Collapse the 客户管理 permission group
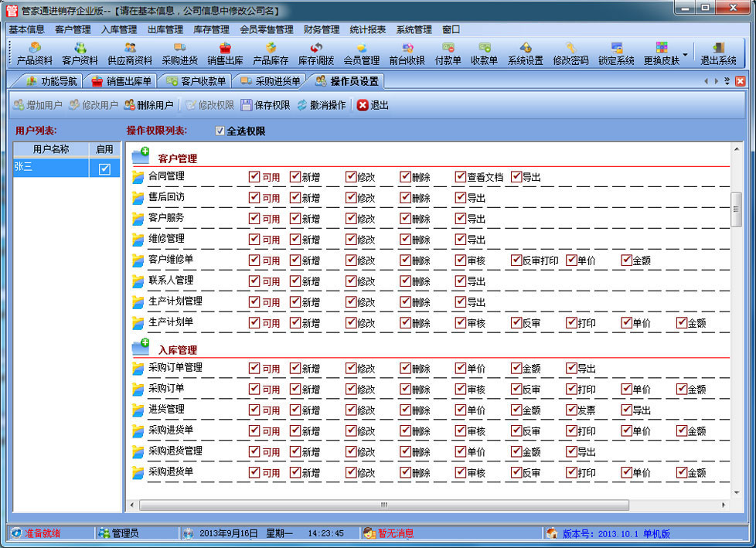The width and height of the screenshot is (756, 548). click(140, 156)
